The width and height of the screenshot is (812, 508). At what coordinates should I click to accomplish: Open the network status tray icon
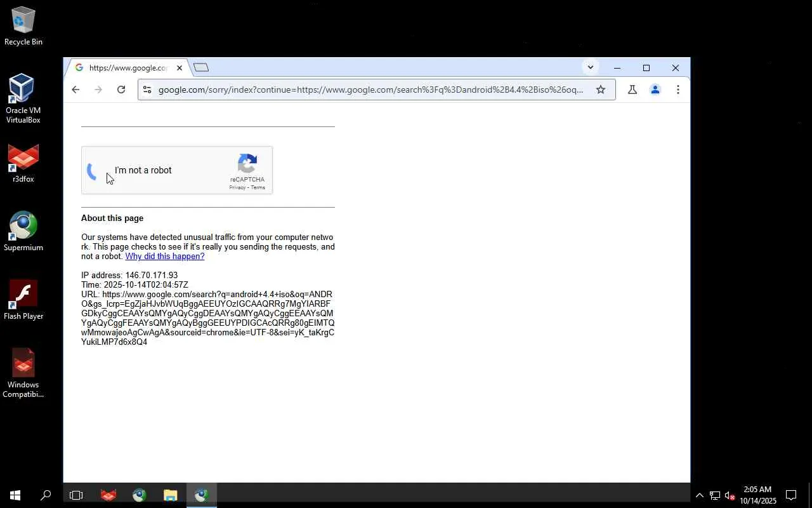pos(715,495)
